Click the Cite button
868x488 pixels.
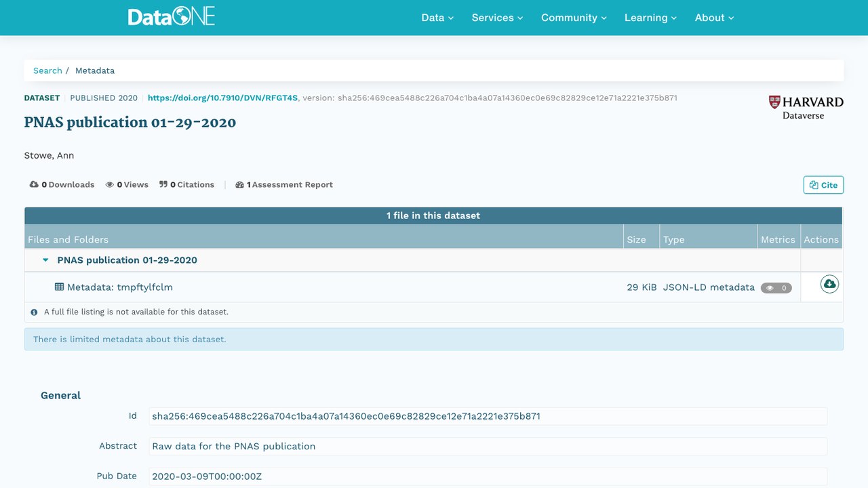(823, 185)
